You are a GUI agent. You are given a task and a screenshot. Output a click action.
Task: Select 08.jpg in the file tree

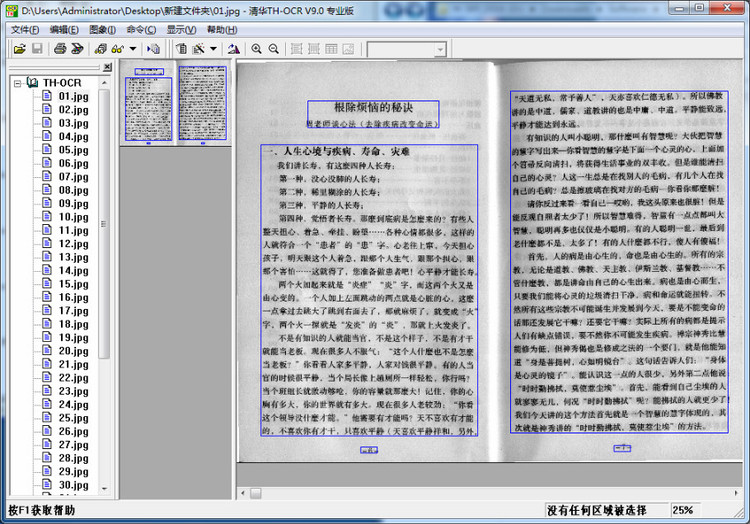pos(74,190)
